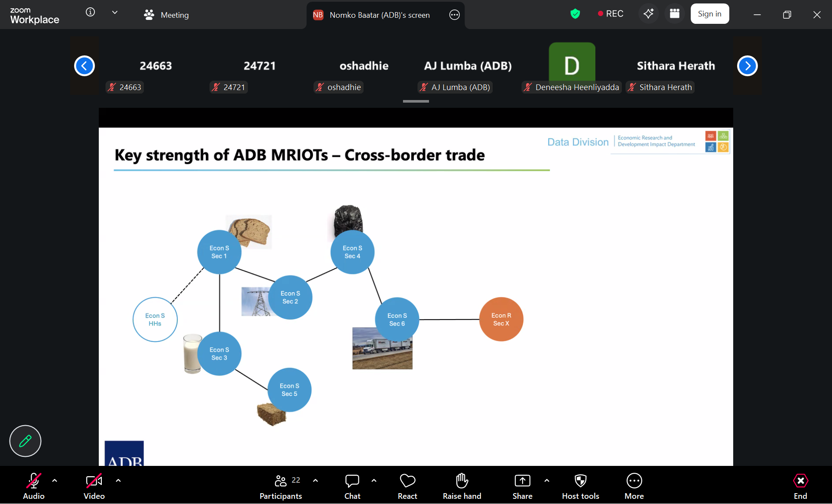Open the More options ellipsis
The width and height of the screenshot is (832, 504).
(x=634, y=481)
